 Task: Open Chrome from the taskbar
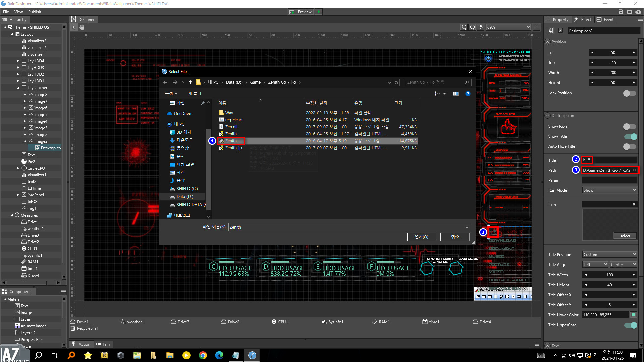203,355
